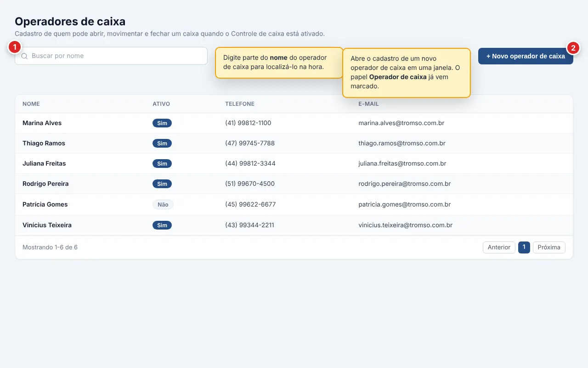Click phone (51) 99670-4500

pyautogui.click(x=250, y=184)
